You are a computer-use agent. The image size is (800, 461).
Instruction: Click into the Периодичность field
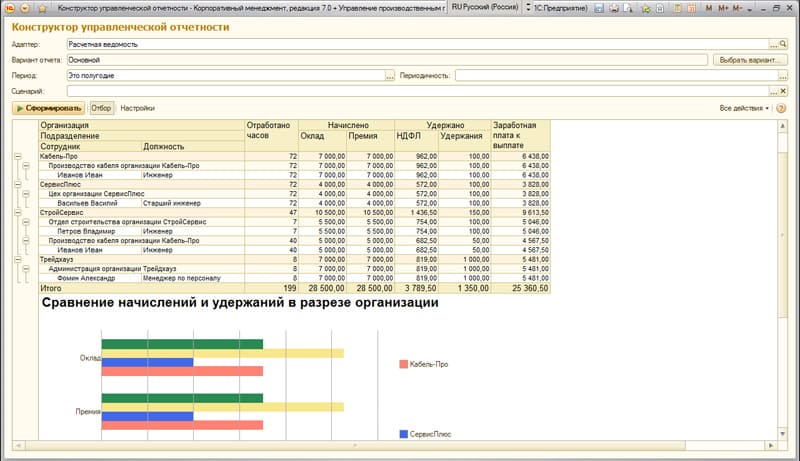tap(616, 75)
